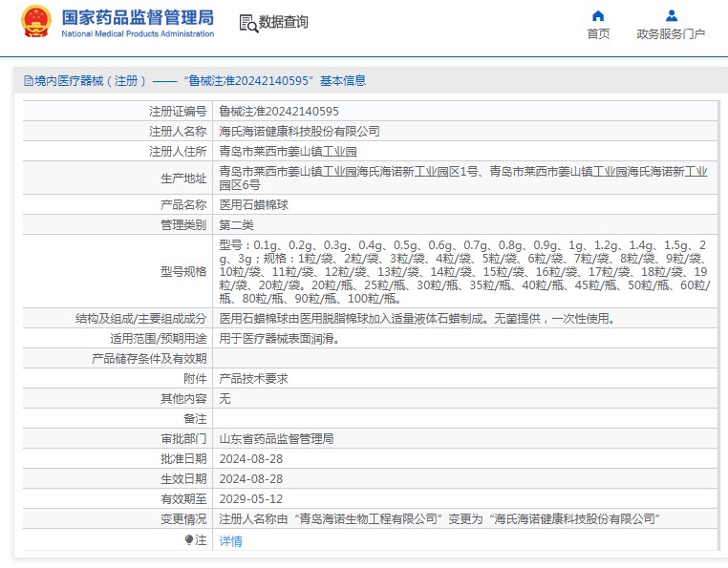The image size is (728, 568).
Task: Click the 注册人名称 row label
Action: [178, 132]
